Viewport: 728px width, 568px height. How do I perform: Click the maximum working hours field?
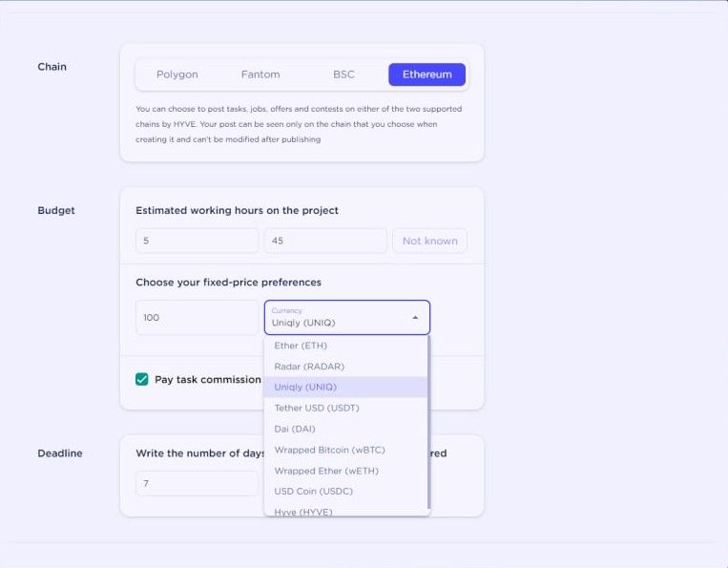coord(325,241)
